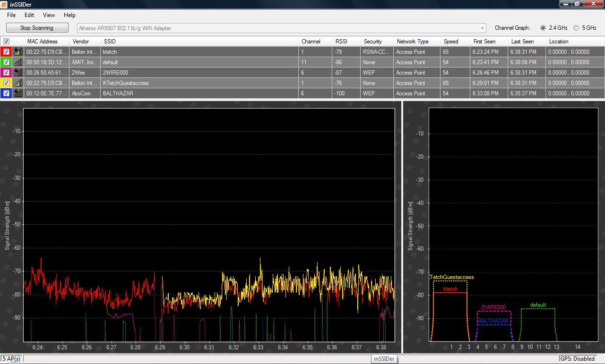Click signal strength icon for ktetch row

[18, 52]
